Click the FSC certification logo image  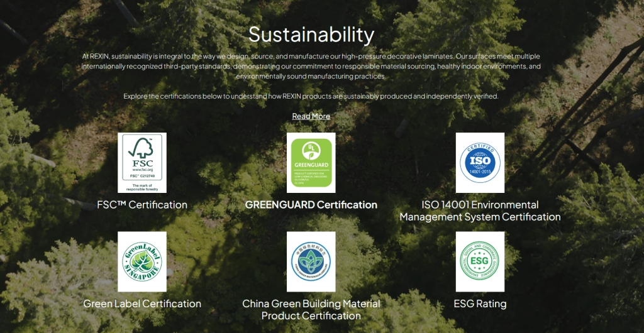(142, 162)
